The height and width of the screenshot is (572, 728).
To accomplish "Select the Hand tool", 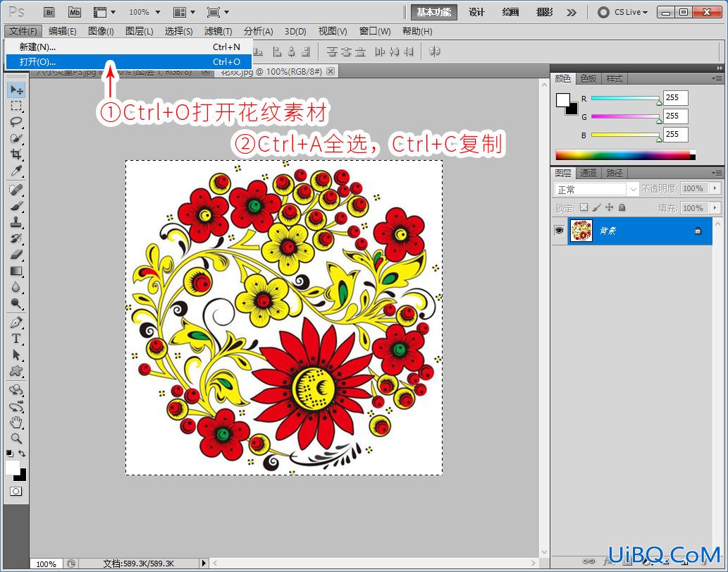I will [16, 422].
